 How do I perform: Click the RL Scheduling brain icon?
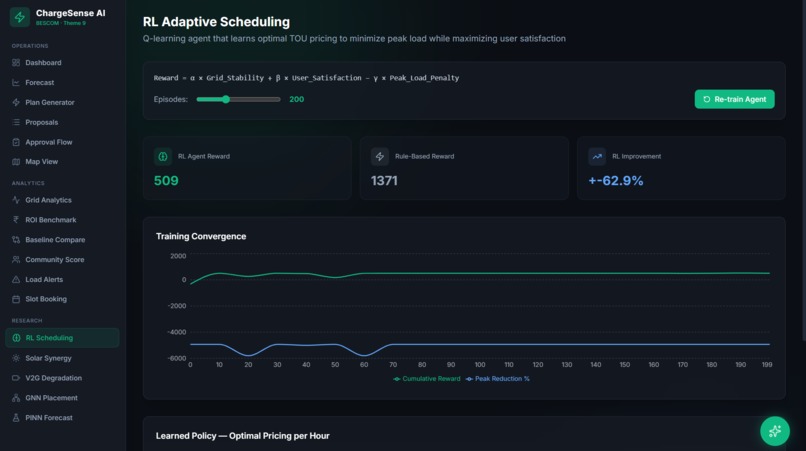click(16, 338)
